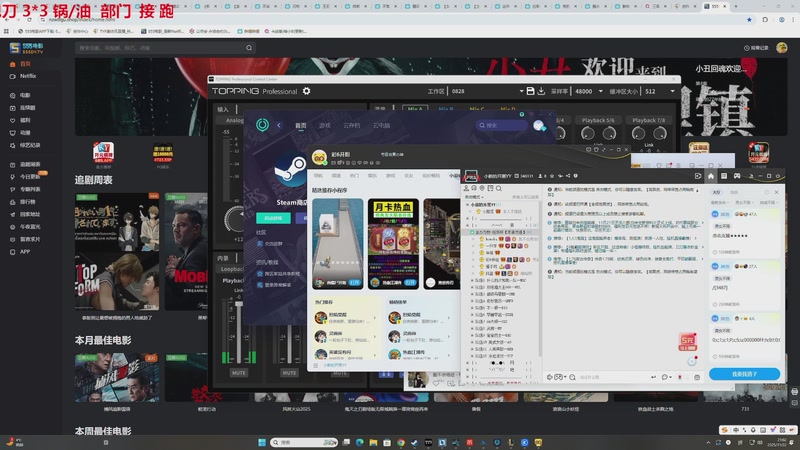Click the home icon in YY channel header
The width and height of the screenshot is (800, 450).
[710, 176]
